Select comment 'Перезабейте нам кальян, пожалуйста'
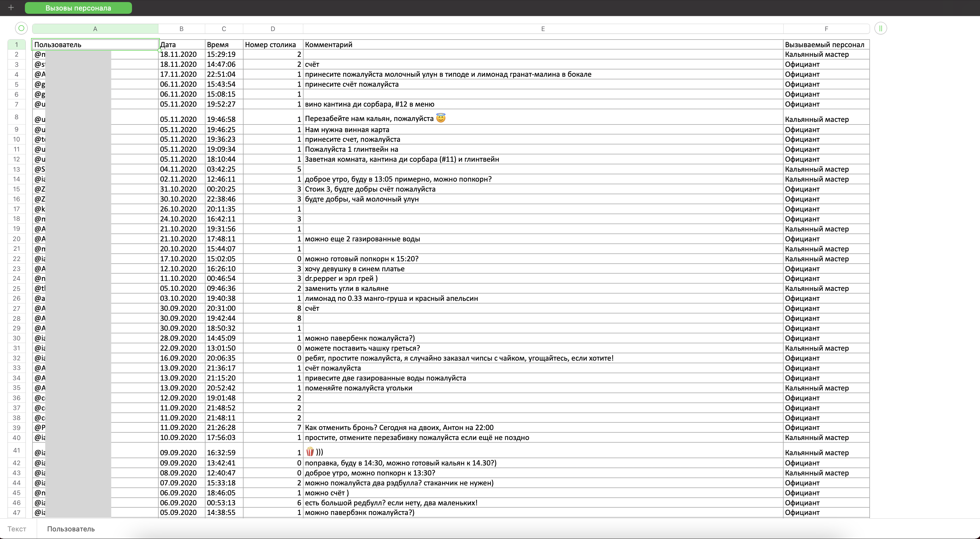The height and width of the screenshot is (539, 980). click(543, 117)
